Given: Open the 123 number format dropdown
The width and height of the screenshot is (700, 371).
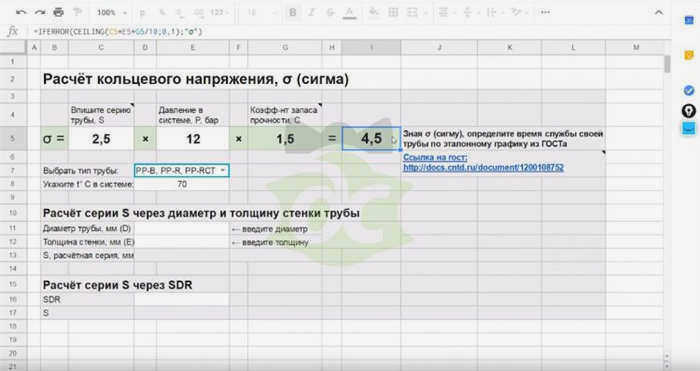Looking at the screenshot, I should click(x=219, y=13).
